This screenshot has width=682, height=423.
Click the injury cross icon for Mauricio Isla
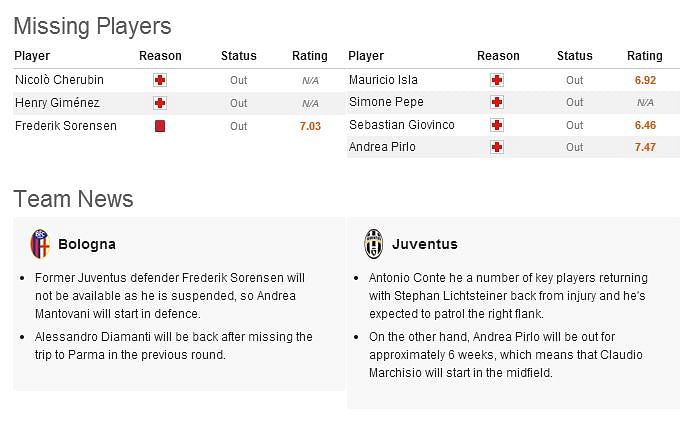497,80
